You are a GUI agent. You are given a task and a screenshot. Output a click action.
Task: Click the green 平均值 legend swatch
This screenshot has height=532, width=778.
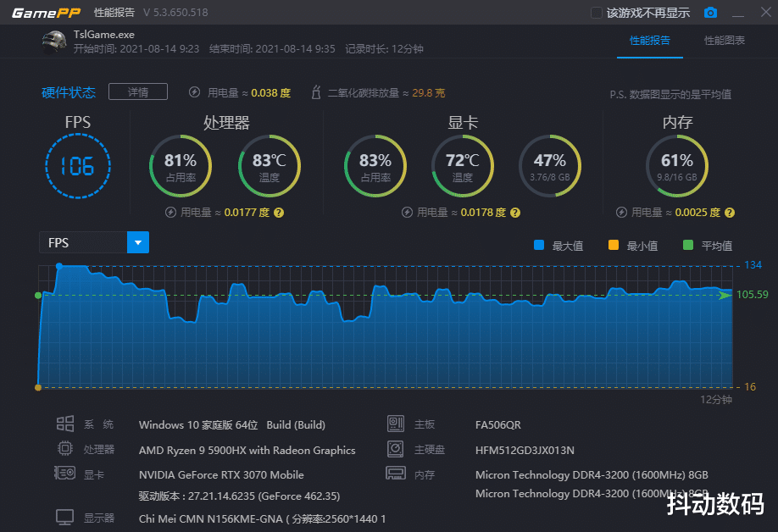[687, 245]
